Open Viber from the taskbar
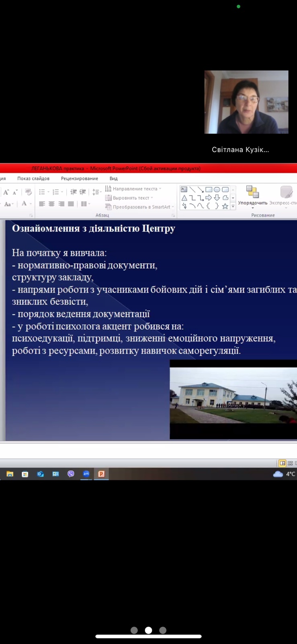297x644 pixels. click(71, 474)
